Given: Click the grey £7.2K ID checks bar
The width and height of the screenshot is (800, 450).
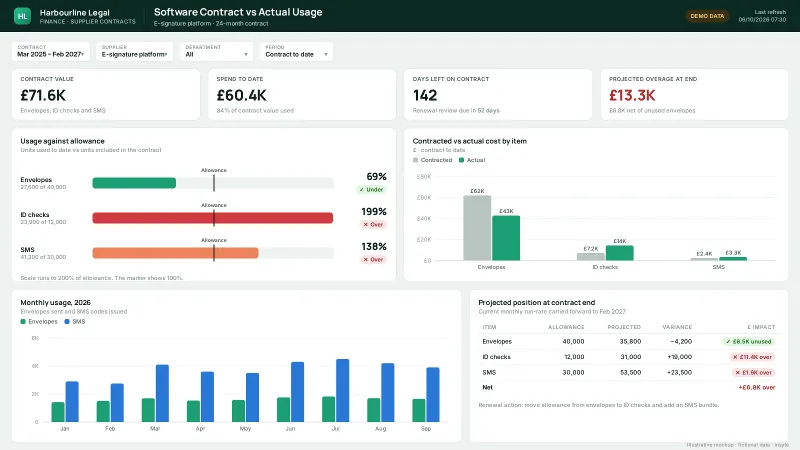Looking at the screenshot, I should click(591, 256).
